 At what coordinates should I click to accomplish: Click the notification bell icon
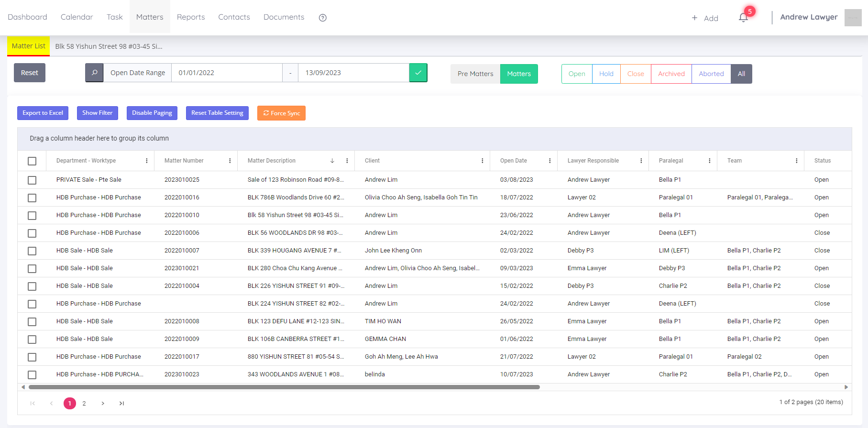point(743,18)
